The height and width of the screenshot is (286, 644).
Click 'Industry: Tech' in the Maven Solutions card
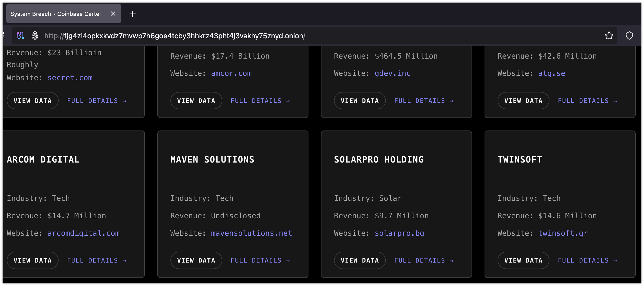202,198
